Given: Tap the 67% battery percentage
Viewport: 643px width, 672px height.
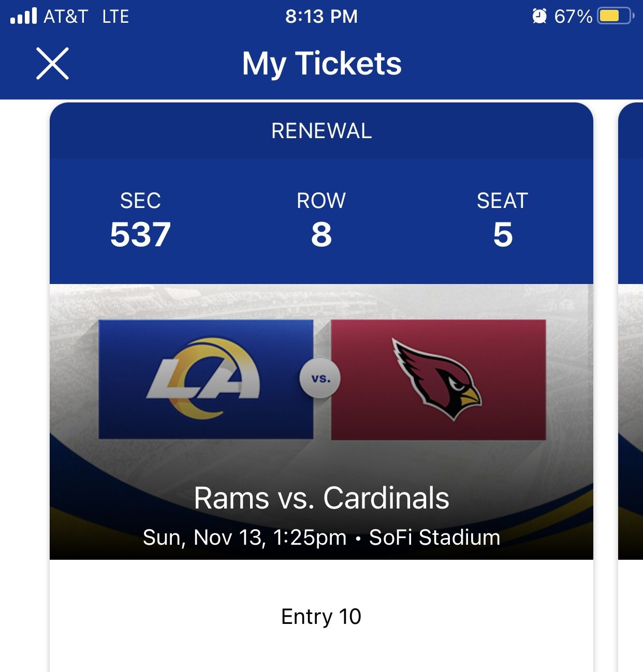Looking at the screenshot, I should pyautogui.click(x=573, y=16).
